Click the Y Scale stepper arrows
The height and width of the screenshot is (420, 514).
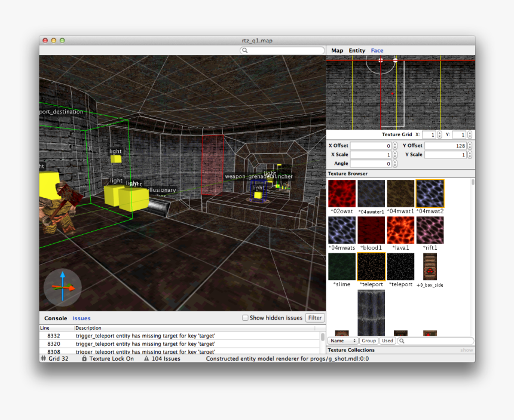tap(470, 154)
